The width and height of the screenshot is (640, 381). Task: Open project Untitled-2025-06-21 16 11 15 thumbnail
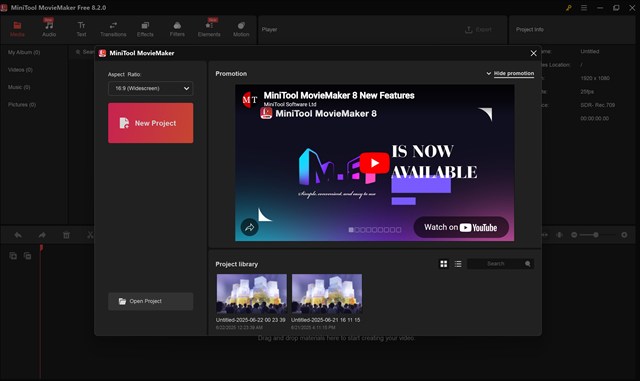tap(327, 294)
